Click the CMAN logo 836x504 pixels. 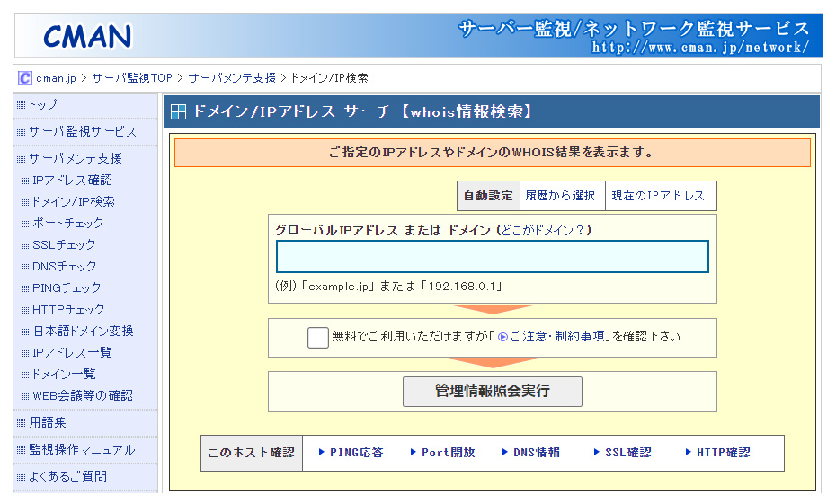click(87, 36)
